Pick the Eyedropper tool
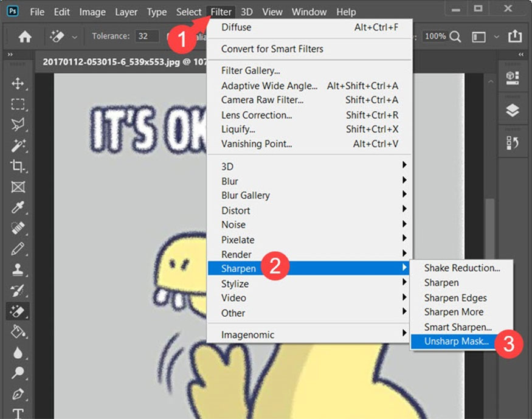 coord(16,208)
